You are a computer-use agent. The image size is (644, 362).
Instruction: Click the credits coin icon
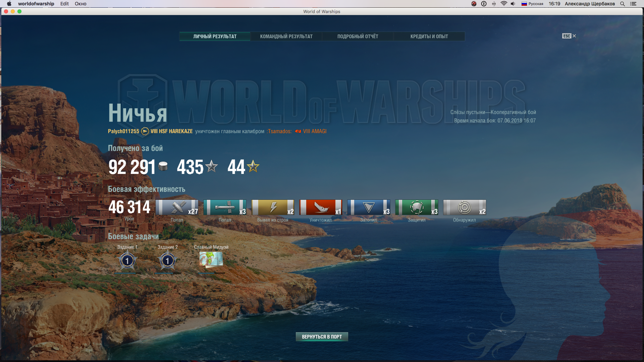tap(163, 166)
